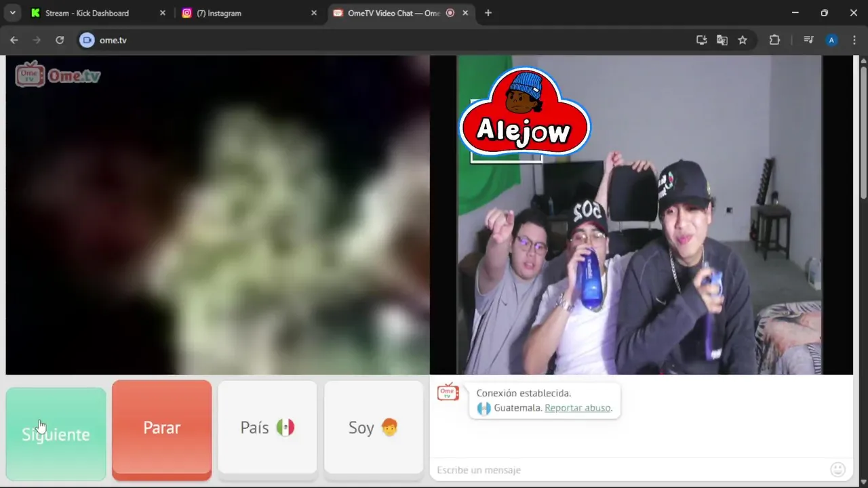Open a new browser tab
868x488 pixels.
coord(488,13)
